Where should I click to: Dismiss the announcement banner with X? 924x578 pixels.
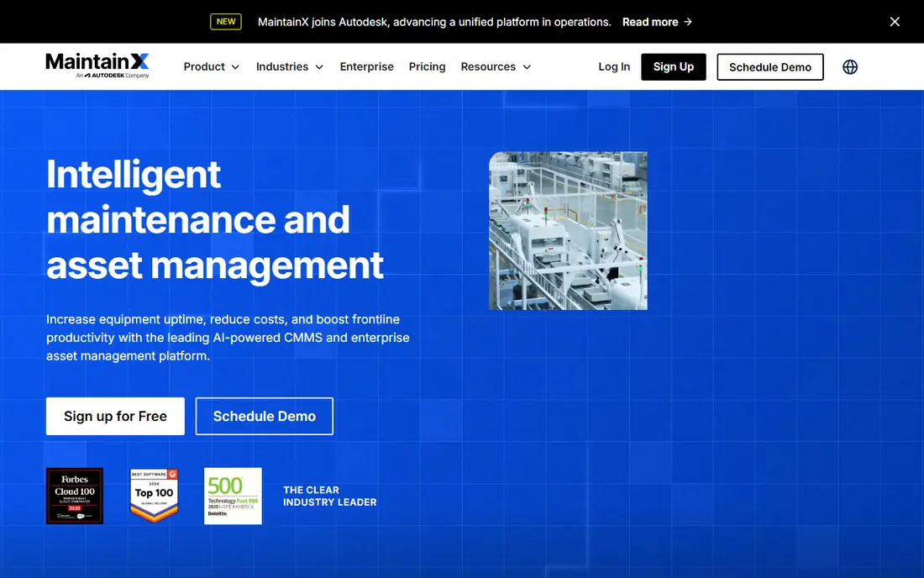pyautogui.click(x=895, y=22)
